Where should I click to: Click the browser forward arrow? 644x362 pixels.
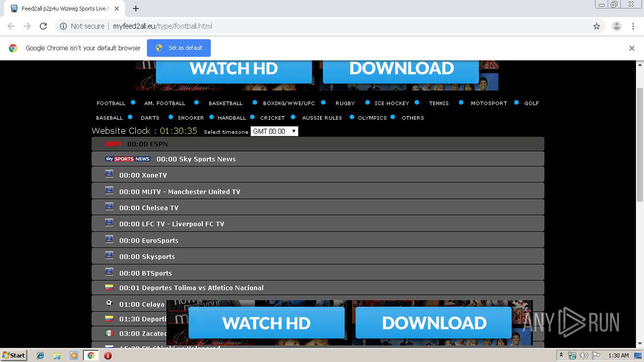[x=27, y=26]
